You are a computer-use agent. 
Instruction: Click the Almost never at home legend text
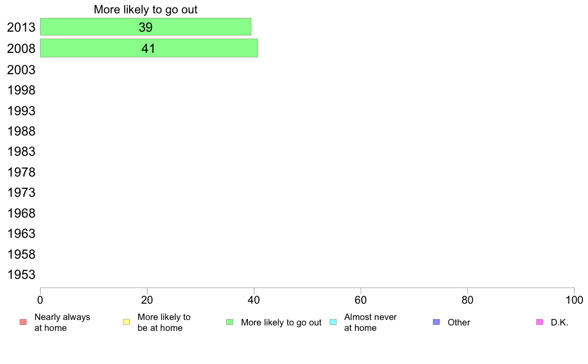click(370, 322)
